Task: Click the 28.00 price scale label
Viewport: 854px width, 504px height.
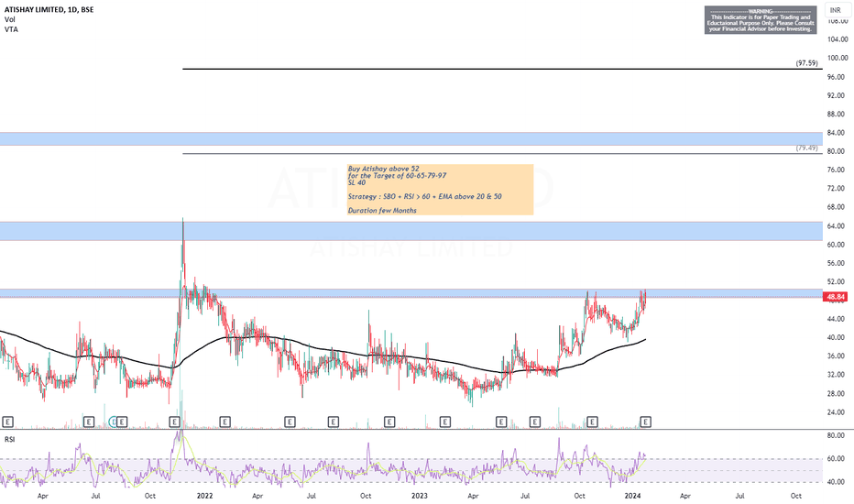Action: pos(838,393)
